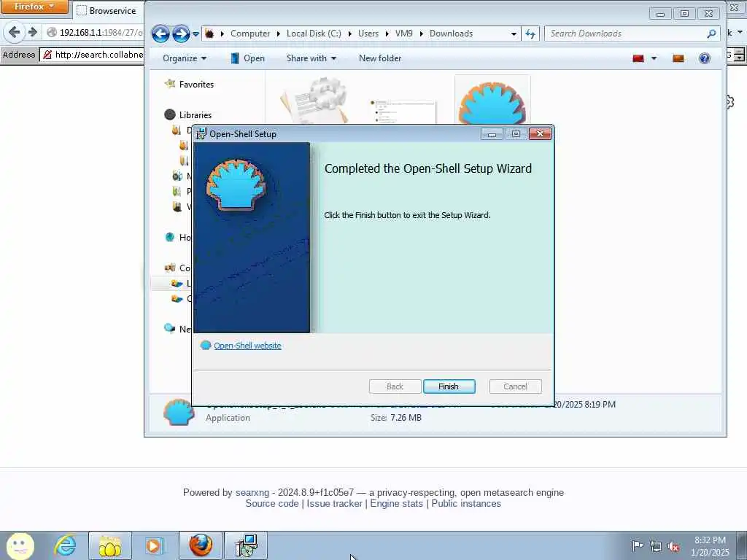Open the Organize menu

185,58
